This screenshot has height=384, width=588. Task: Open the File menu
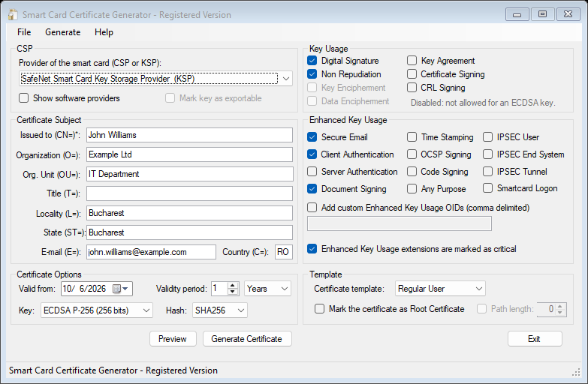[24, 32]
